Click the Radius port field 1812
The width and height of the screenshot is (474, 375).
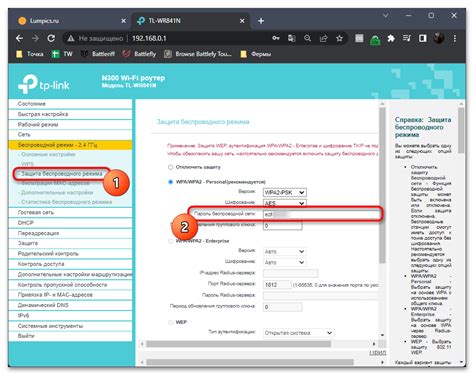click(277, 285)
